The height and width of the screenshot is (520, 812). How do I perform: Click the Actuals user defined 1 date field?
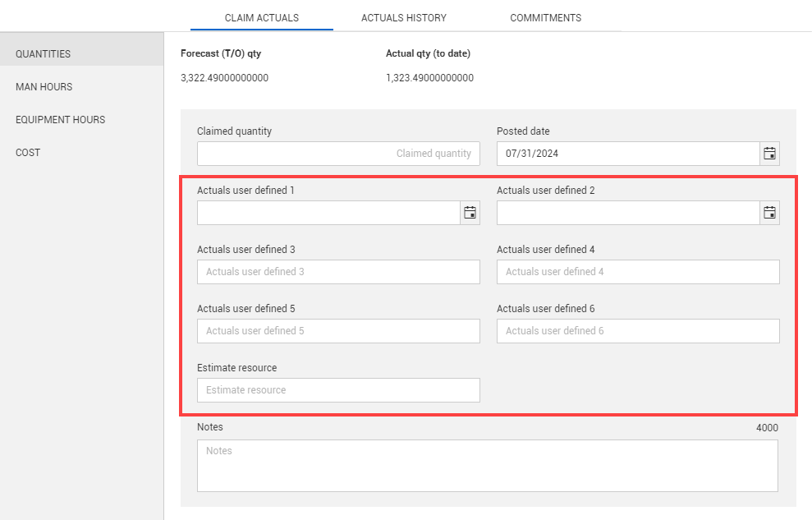pos(328,213)
